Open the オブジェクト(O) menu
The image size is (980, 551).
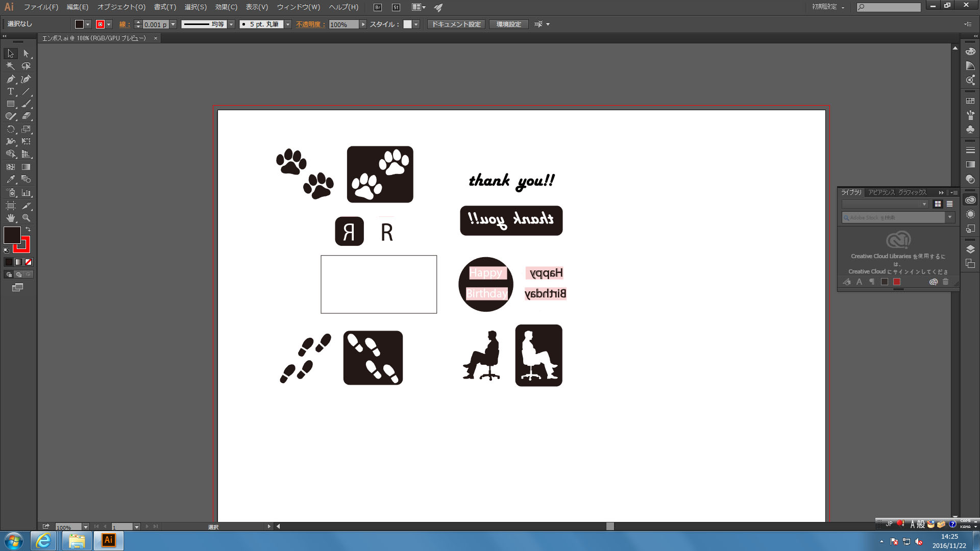(x=121, y=7)
